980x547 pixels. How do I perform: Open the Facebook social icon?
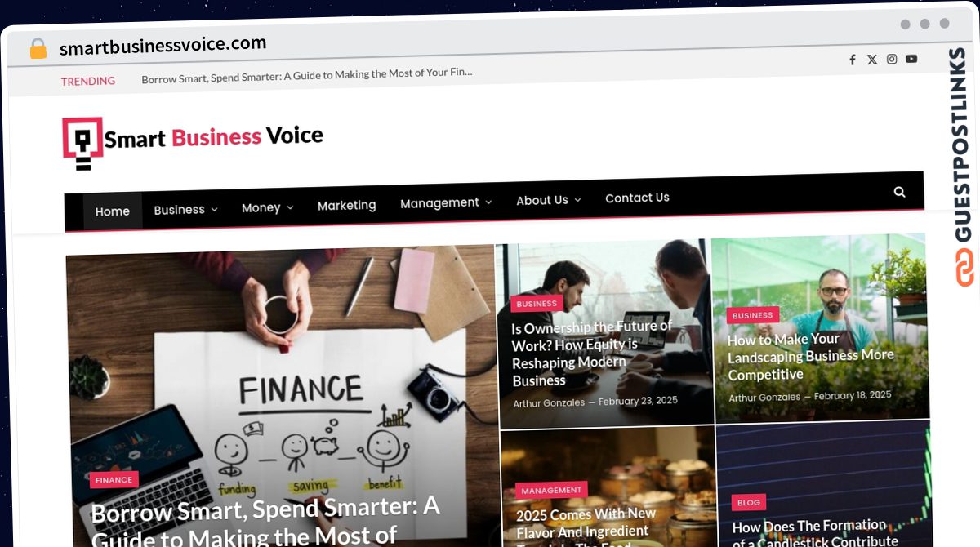[x=853, y=60]
